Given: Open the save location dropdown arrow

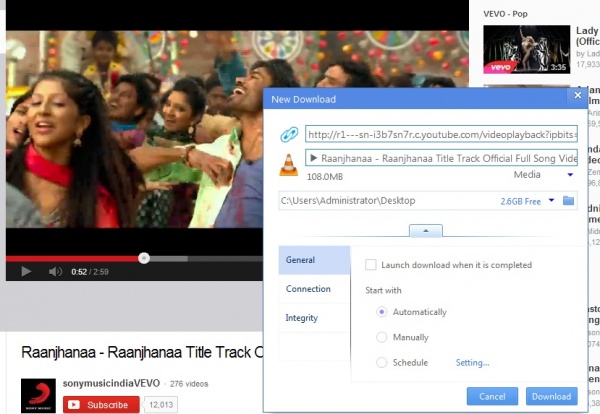Looking at the screenshot, I should (551, 200).
